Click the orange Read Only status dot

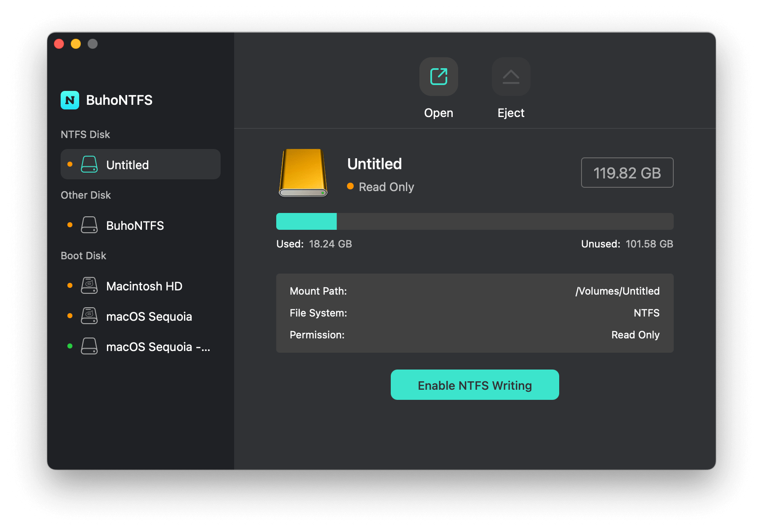coord(350,186)
